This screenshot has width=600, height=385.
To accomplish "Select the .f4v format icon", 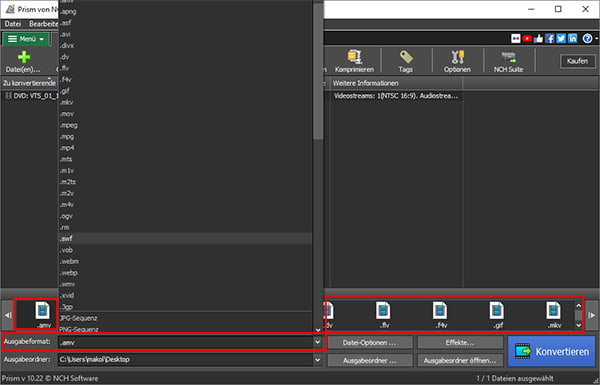I will point(440,315).
